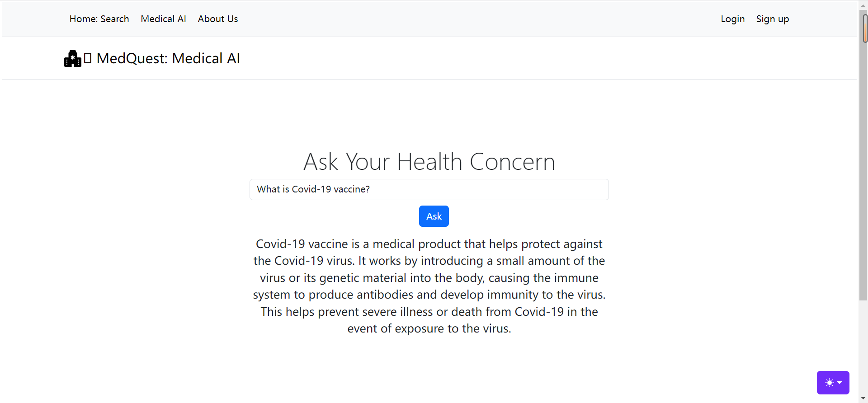Click the Ask Your Health Concern heading
The width and height of the screenshot is (868, 403).
429,162
